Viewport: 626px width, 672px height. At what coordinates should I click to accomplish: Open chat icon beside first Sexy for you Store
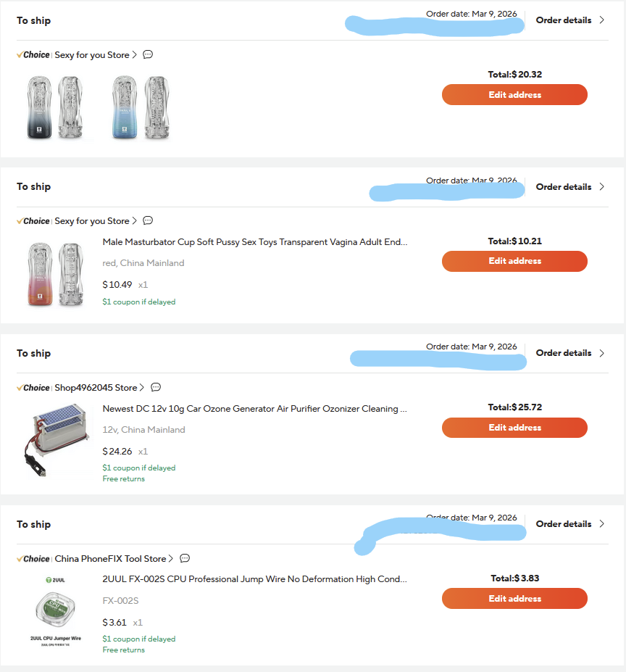(x=148, y=54)
